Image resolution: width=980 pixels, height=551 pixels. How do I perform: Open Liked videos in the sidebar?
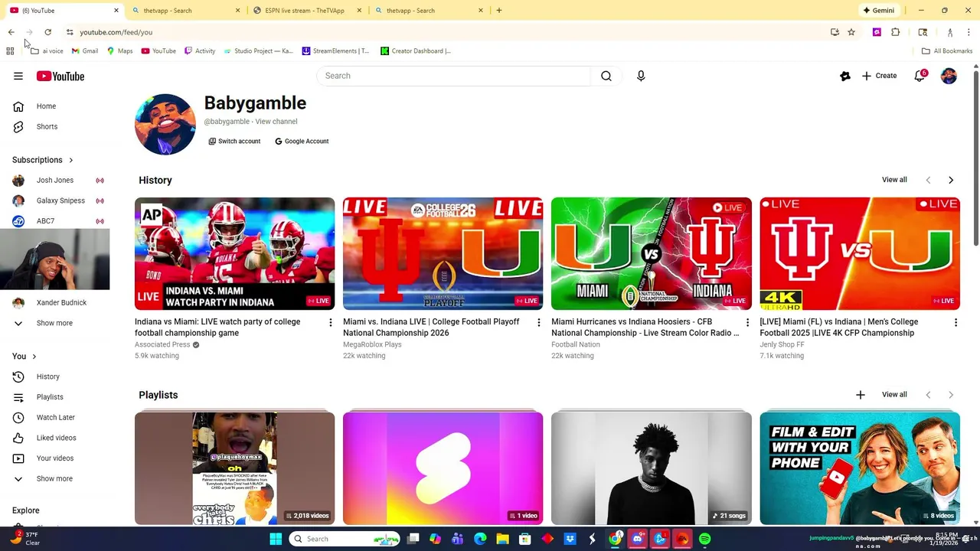click(54, 438)
